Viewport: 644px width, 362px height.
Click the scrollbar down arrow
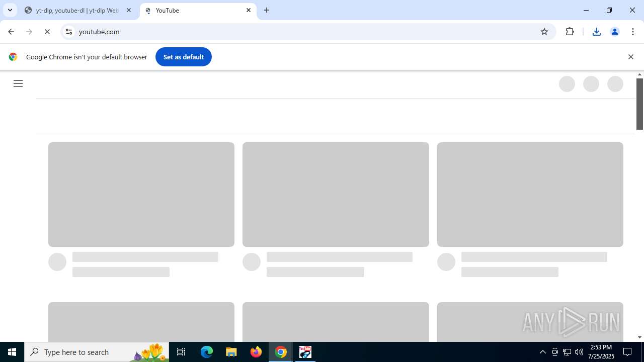[x=640, y=337]
